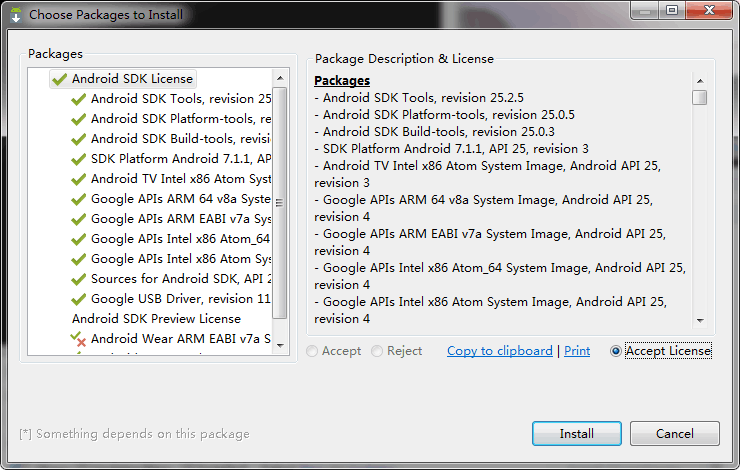Click "Android SDK Platform-tools, revision 25.0.5" line

tap(445, 115)
